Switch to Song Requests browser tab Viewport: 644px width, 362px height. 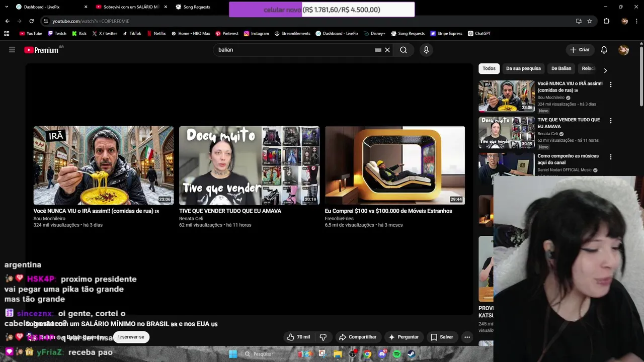[196, 7]
